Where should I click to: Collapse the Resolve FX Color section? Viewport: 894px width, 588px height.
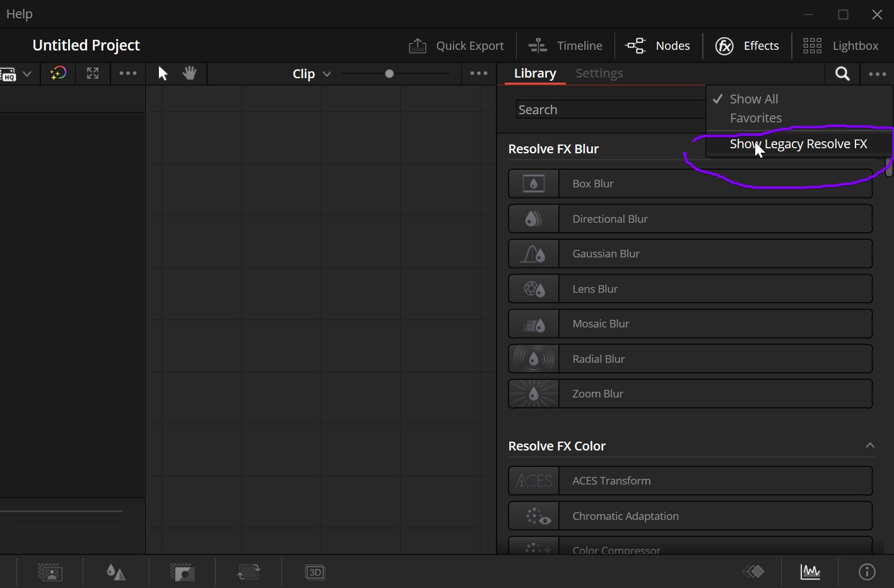click(x=870, y=445)
